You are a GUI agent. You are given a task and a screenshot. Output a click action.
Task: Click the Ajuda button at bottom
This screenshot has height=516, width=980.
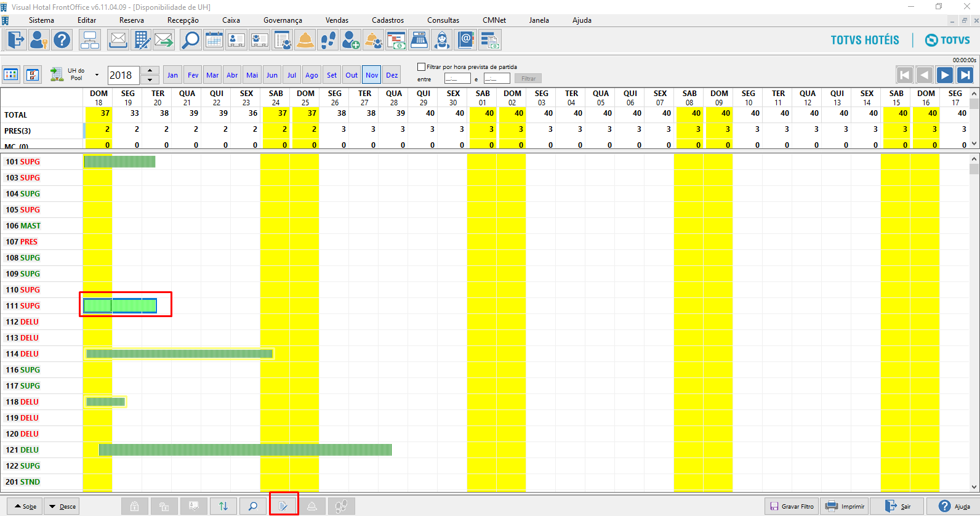953,506
